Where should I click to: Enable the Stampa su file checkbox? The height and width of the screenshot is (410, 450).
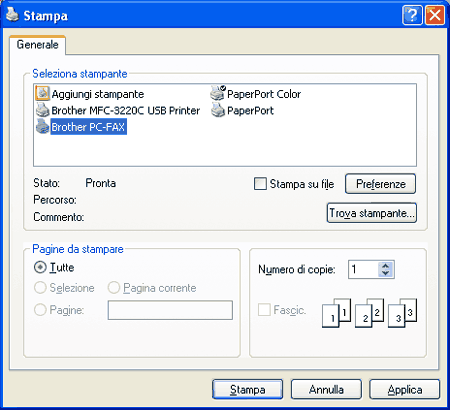[260, 184]
